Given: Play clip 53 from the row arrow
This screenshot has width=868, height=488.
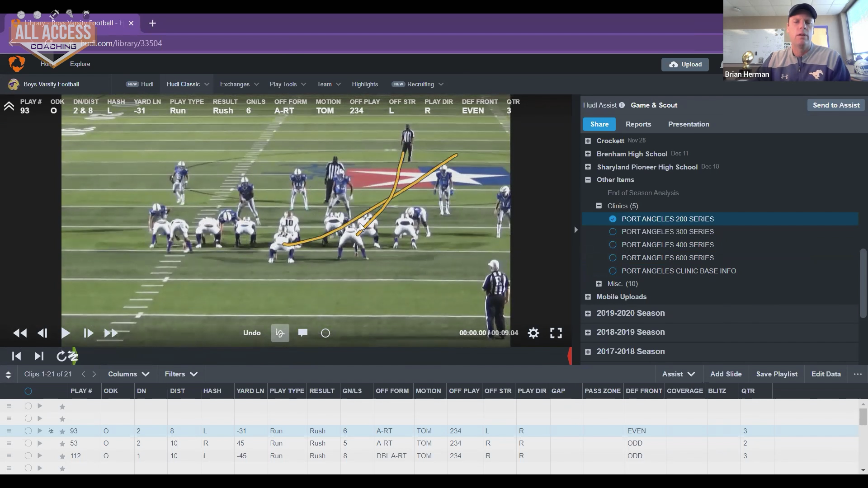Looking at the screenshot, I should tap(40, 443).
